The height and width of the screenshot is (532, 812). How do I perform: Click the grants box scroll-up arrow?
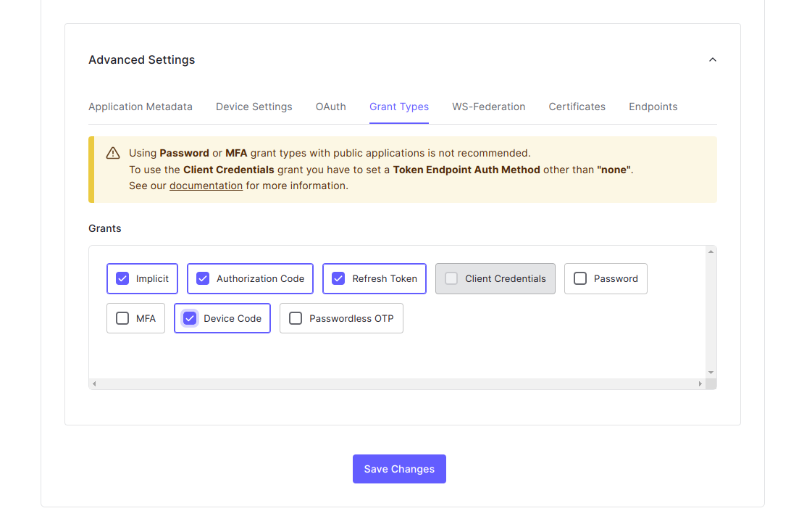tap(711, 252)
